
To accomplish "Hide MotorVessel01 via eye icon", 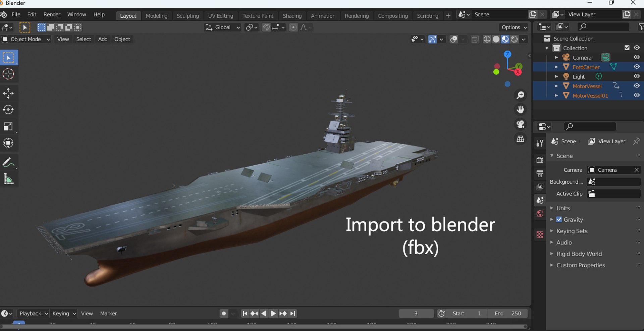I will coord(637,95).
